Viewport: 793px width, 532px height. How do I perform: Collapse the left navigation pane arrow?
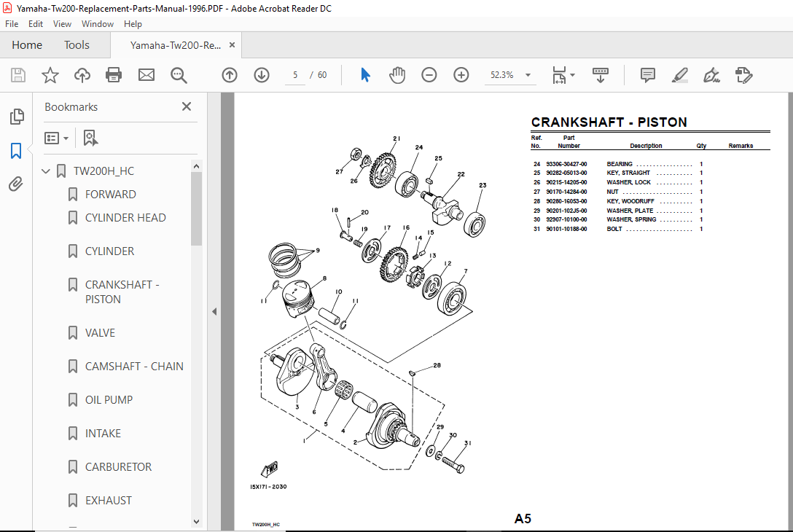[x=214, y=311]
